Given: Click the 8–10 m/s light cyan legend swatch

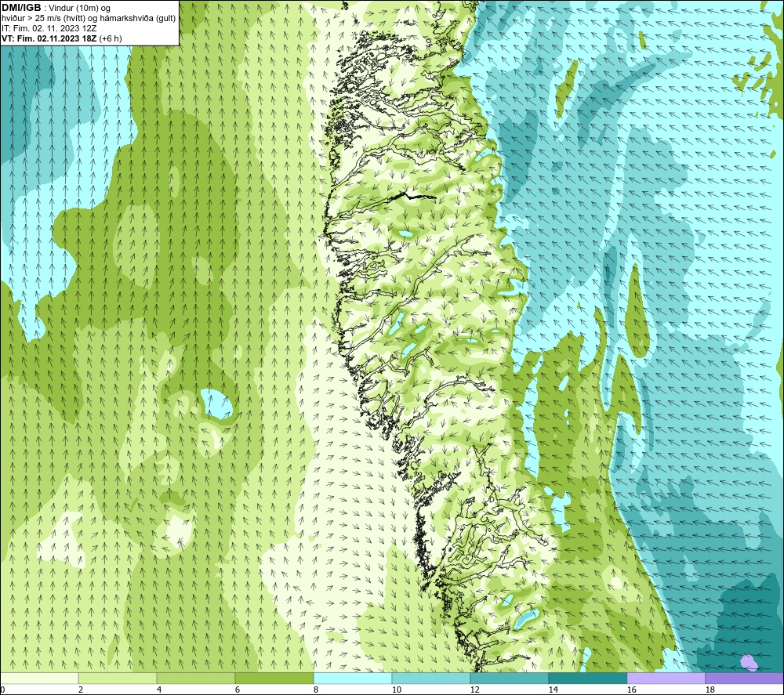Looking at the screenshot, I should tap(353, 678).
